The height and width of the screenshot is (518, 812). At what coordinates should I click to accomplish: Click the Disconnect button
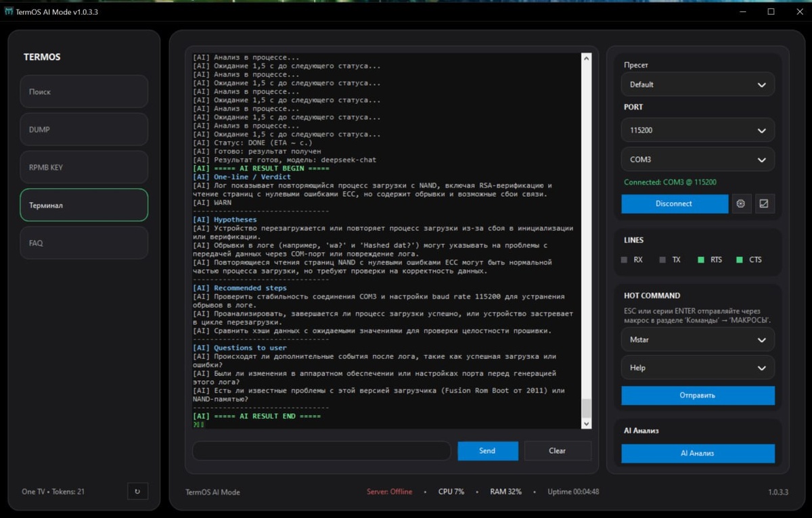click(674, 204)
